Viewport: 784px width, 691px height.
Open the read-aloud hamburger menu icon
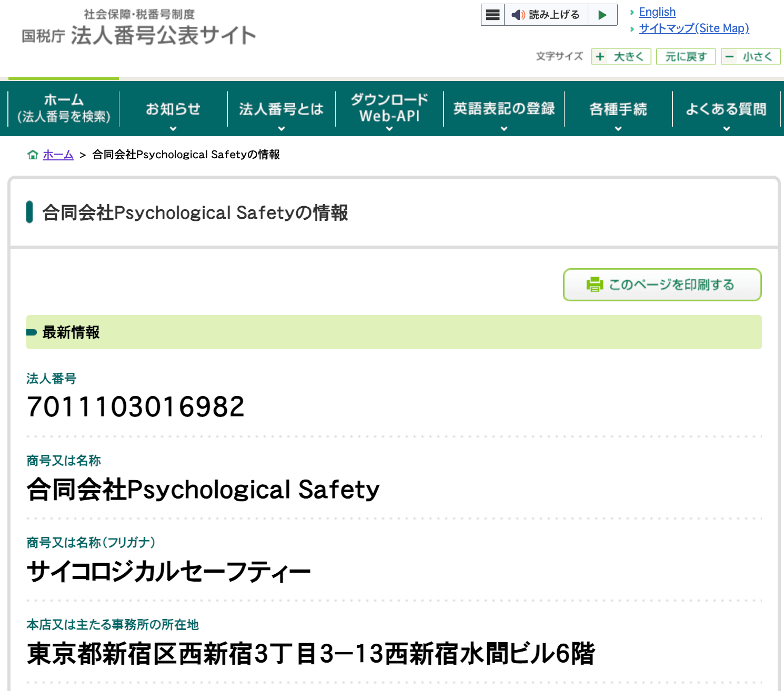(492, 15)
